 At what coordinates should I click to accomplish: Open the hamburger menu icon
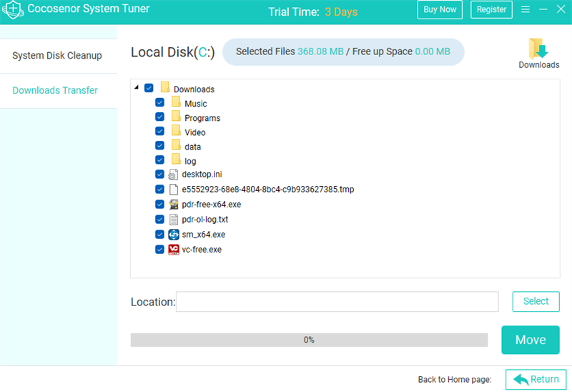[526, 9]
